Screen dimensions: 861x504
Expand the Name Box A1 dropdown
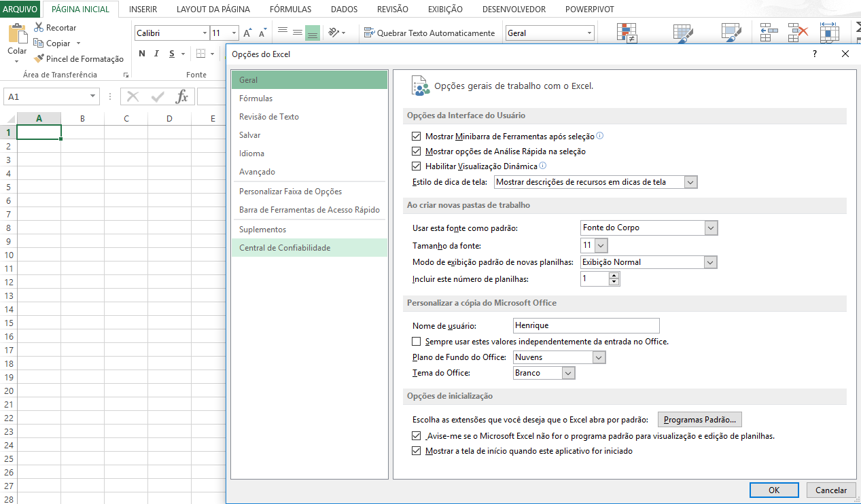pos(93,96)
